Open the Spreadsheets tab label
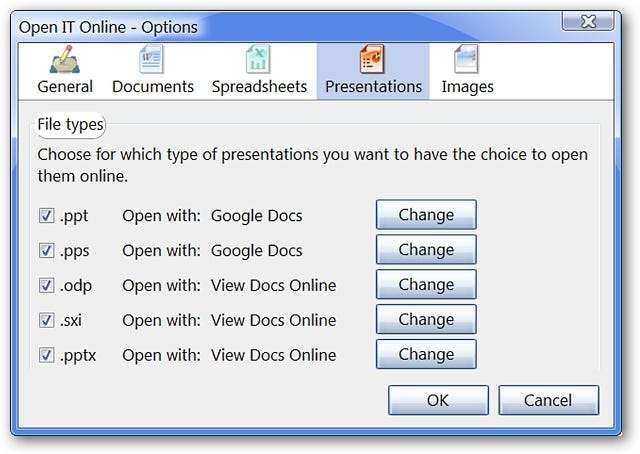This screenshot has width=640, height=454. pos(259,86)
